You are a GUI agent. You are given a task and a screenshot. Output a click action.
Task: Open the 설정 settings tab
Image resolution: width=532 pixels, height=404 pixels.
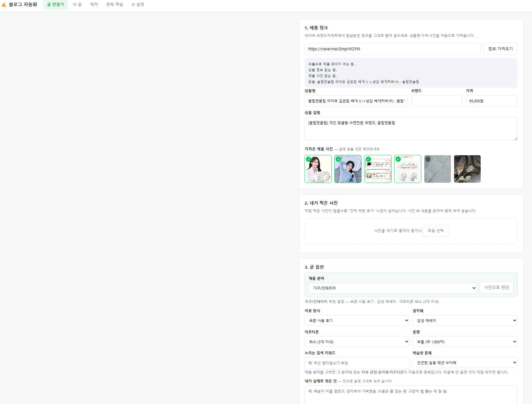[x=138, y=5]
